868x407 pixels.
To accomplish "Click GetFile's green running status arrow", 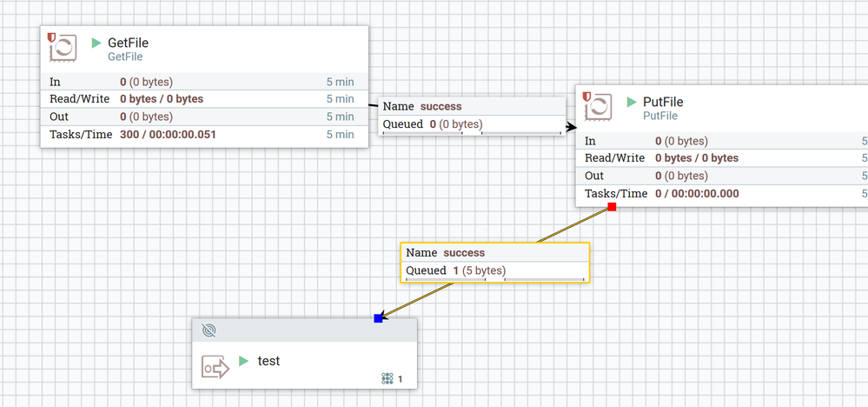I will tap(96, 43).
